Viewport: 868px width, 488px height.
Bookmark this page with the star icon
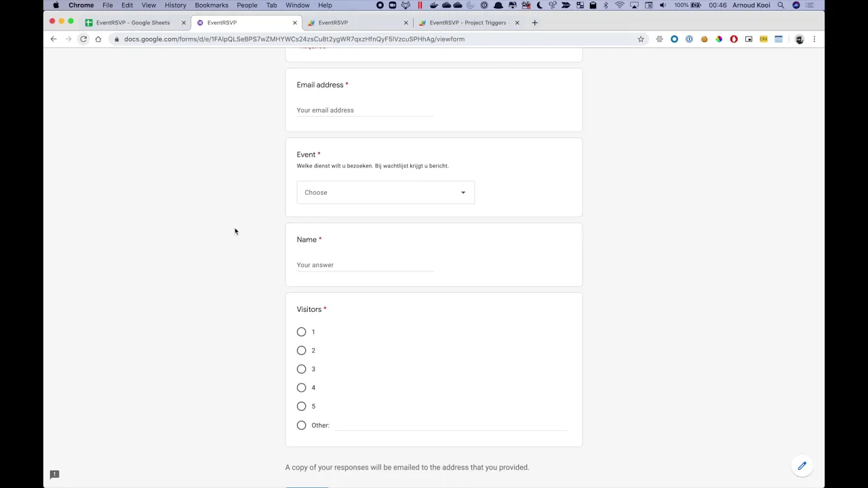640,39
